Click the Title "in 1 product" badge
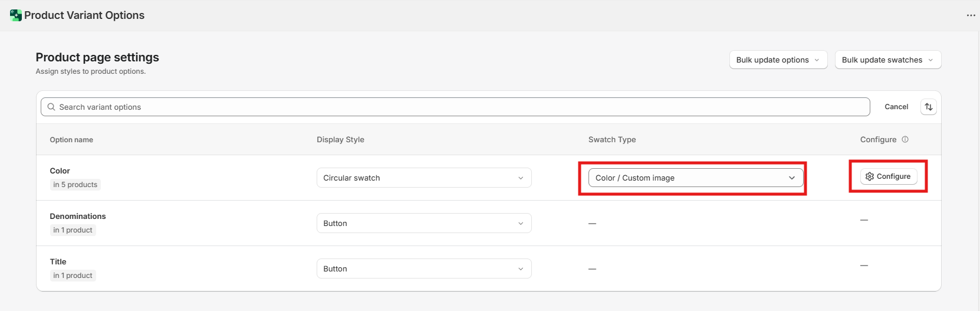Viewport: 980px width, 311px height. point(73,276)
